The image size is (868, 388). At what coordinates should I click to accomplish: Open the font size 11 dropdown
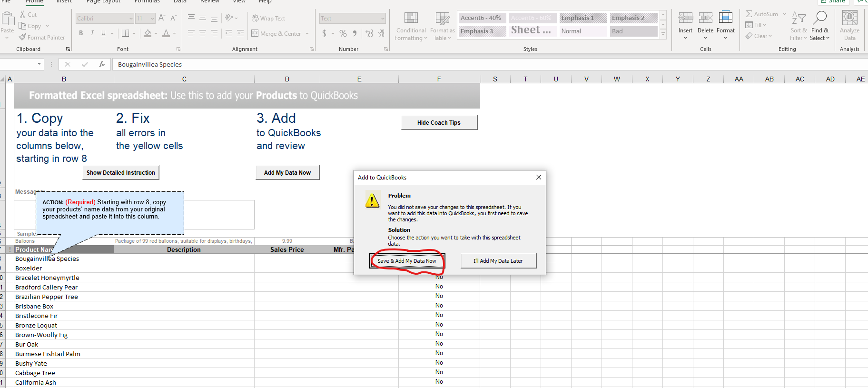(x=152, y=19)
